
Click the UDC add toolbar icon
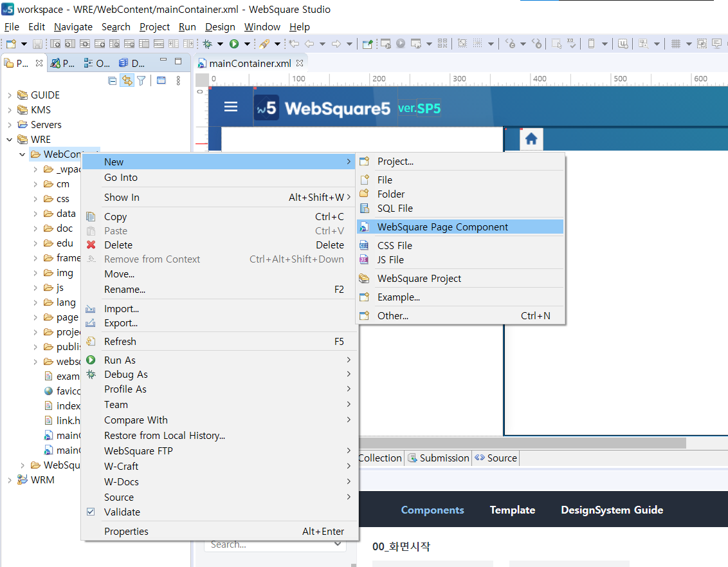(623, 44)
